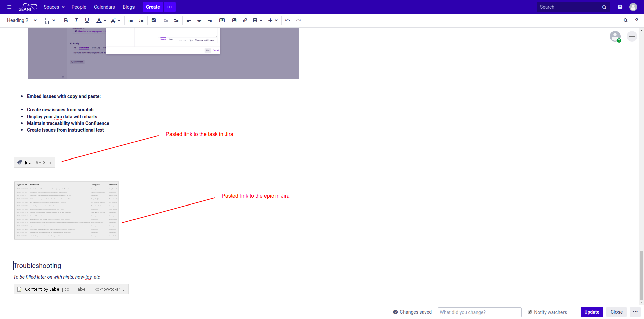Open the help menu in top bar
This screenshot has height=319, width=644.
click(620, 7)
